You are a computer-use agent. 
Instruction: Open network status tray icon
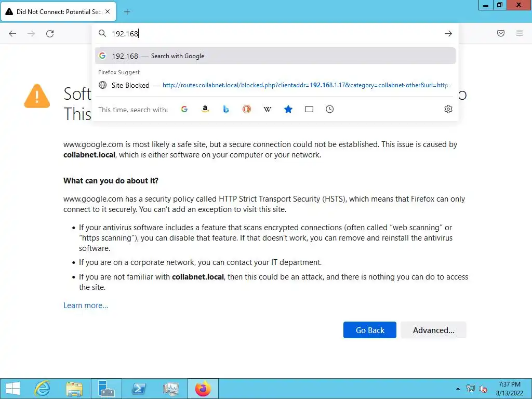470,389
